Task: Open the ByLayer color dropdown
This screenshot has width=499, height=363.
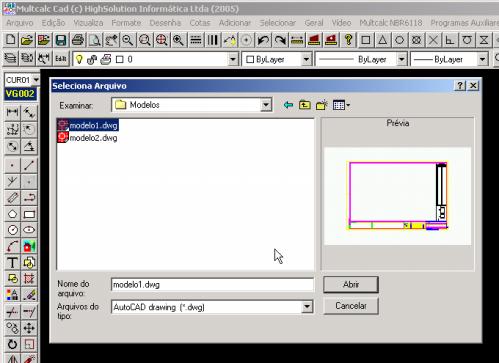Action: (x=306, y=59)
